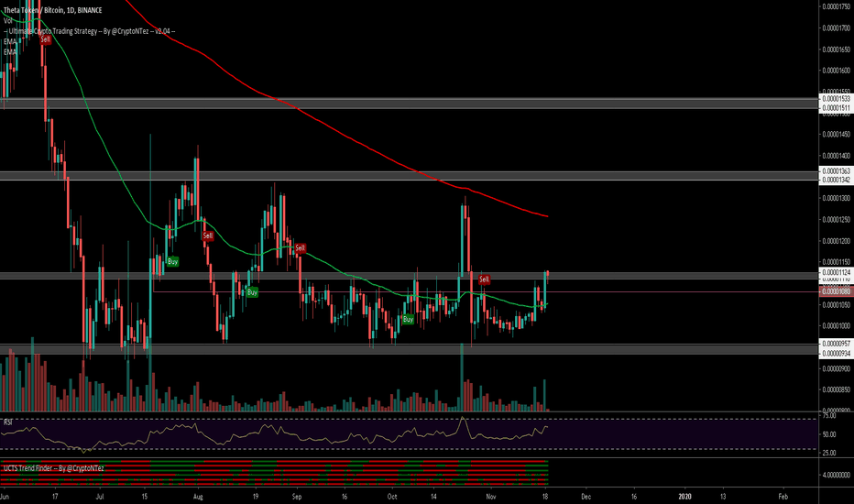Image resolution: width=854 pixels, height=504 pixels.
Task: Click the 0.00001250 price axis tick
Action: 836,220
